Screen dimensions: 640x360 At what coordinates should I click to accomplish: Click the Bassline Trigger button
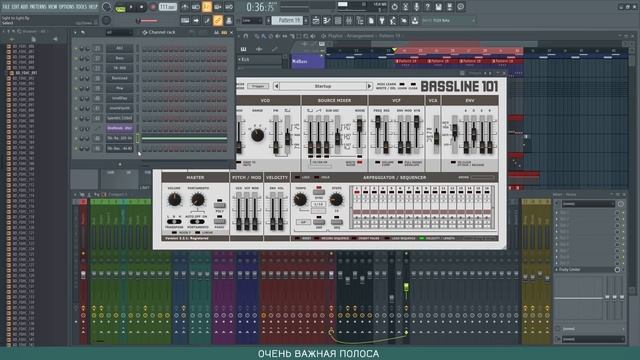click(x=258, y=86)
